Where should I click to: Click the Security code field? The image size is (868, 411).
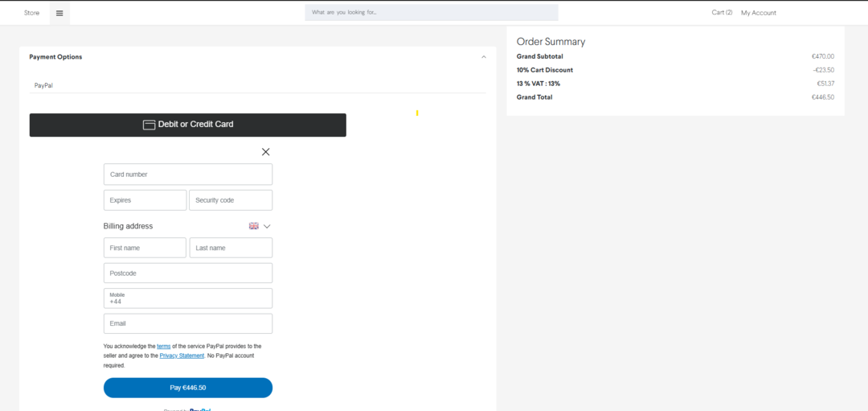pyautogui.click(x=231, y=200)
